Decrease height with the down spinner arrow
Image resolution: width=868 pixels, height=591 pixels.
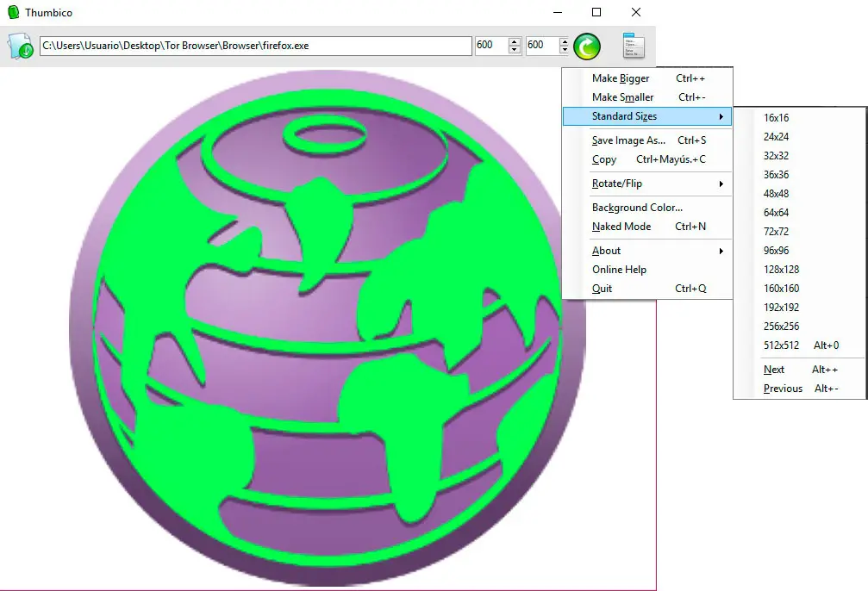pyautogui.click(x=564, y=50)
